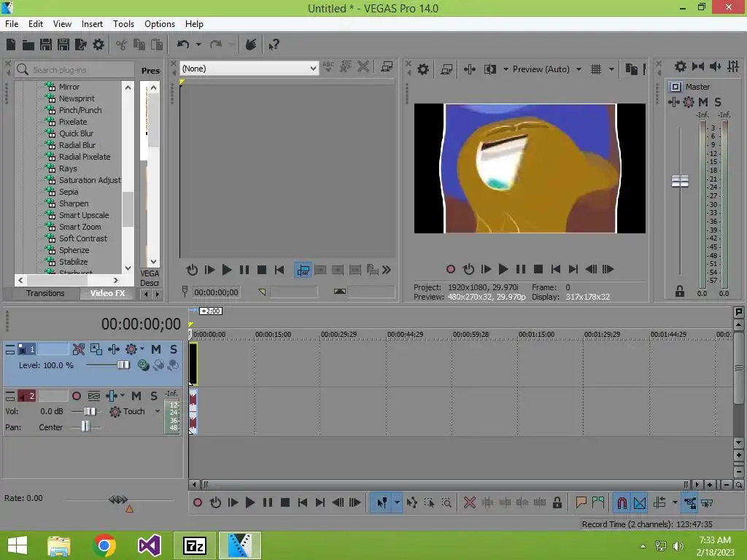
Task: Play the timeline from transport bar
Action: tap(249, 503)
